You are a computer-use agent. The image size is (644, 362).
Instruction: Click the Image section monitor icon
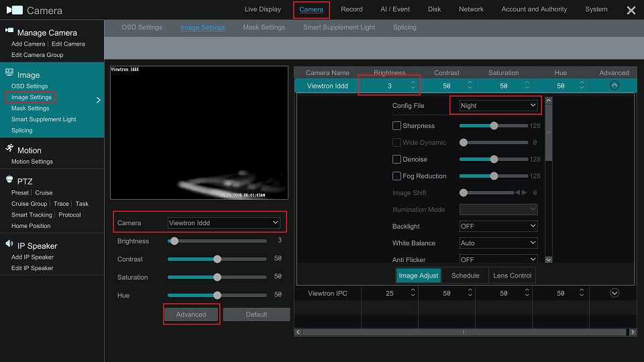[x=9, y=72]
